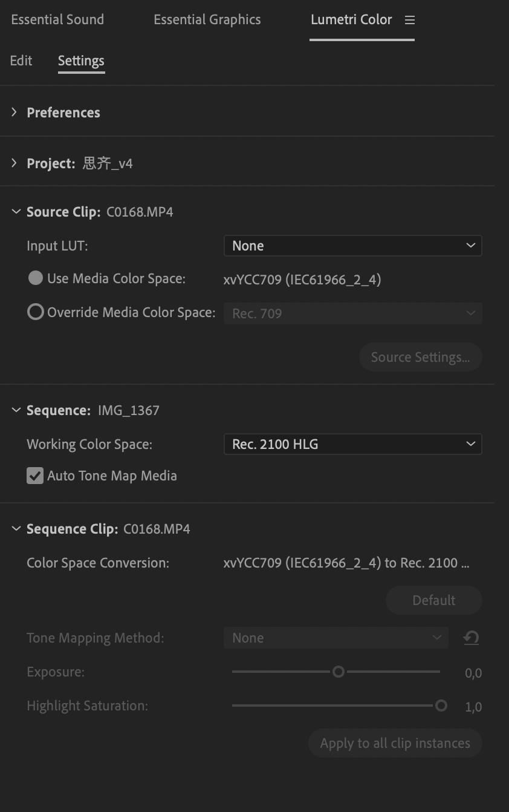Click the Source Settings button

click(420, 357)
